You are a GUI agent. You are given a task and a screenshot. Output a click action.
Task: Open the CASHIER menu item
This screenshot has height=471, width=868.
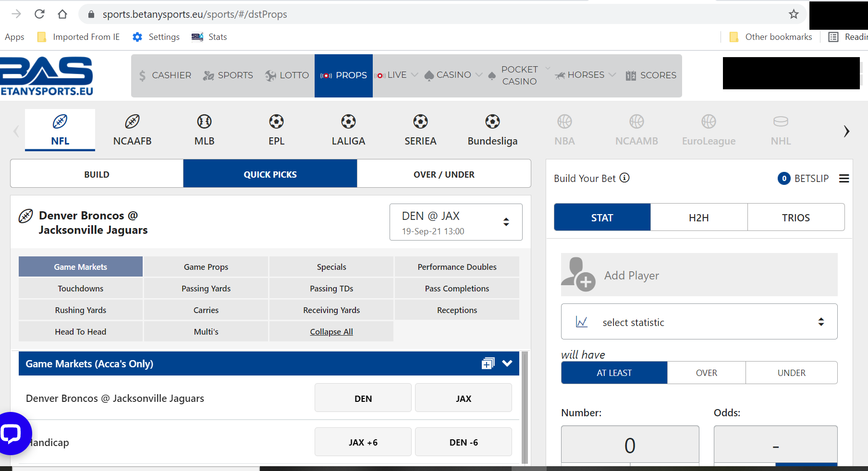coord(165,75)
